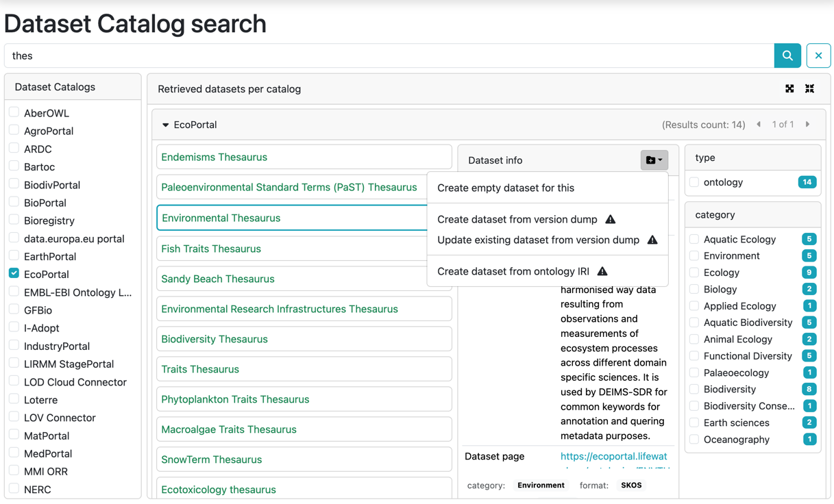Click the collapse-all results icon
834x504 pixels.
[809, 88]
